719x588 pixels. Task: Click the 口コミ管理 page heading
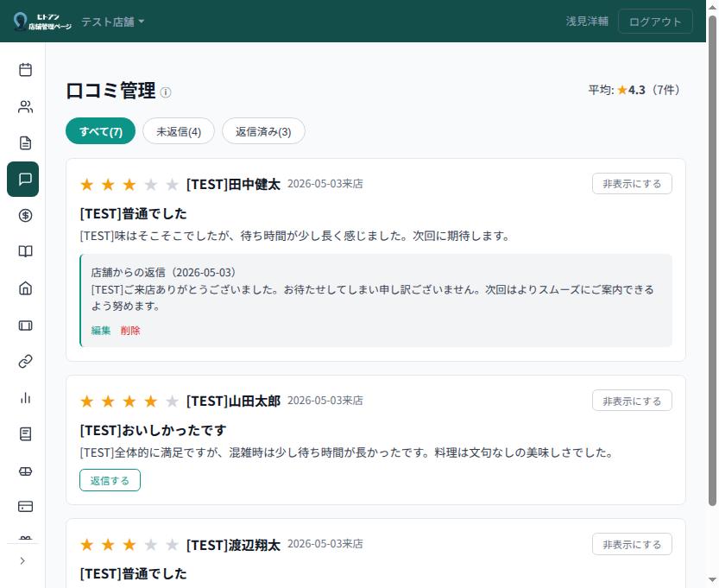pos(111,91)
